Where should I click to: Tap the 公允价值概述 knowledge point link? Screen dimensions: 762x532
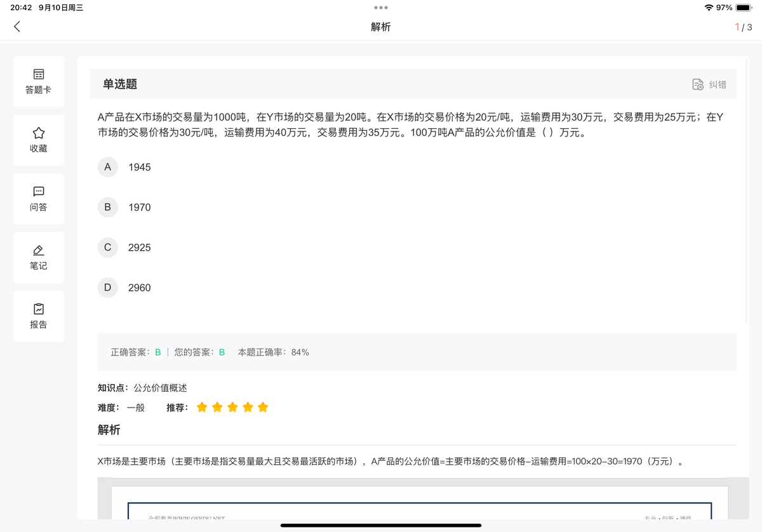coord(160,388)
